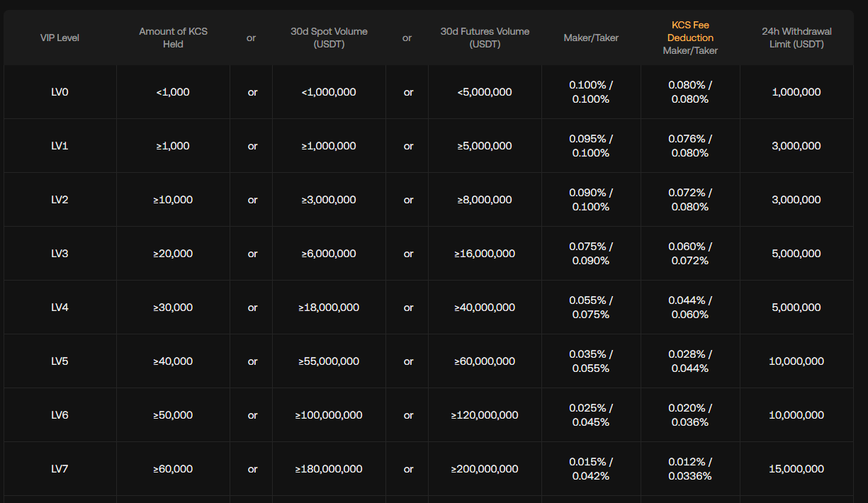Select the Amount of KCS Held header
This screenshot has width=868, height=503.
(173, 38)
